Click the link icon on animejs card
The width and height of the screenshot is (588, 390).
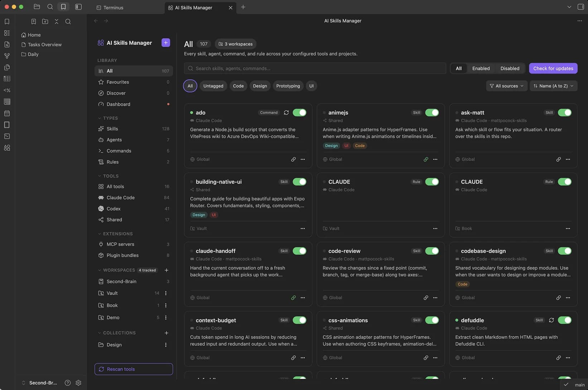(x=426, y=159)
